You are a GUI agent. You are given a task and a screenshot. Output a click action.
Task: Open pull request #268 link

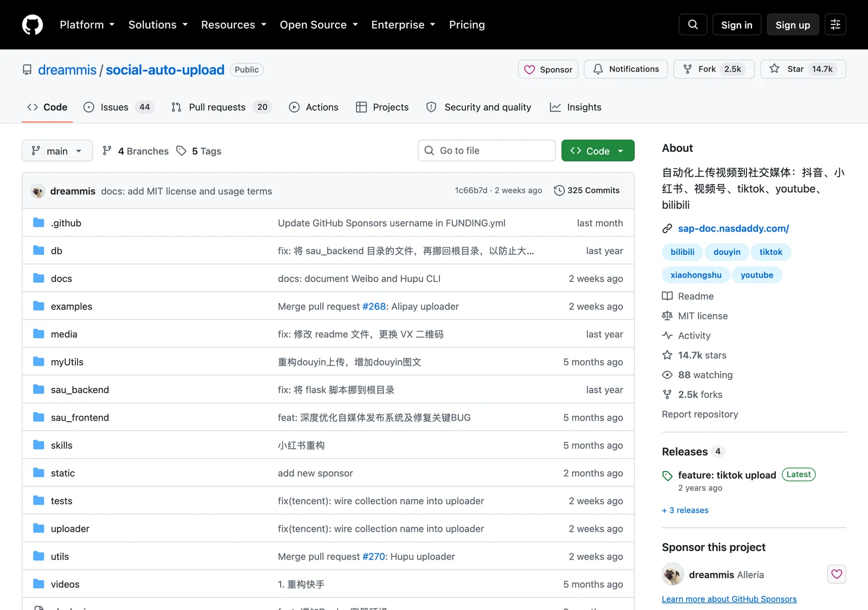click(x=374, y=306)
